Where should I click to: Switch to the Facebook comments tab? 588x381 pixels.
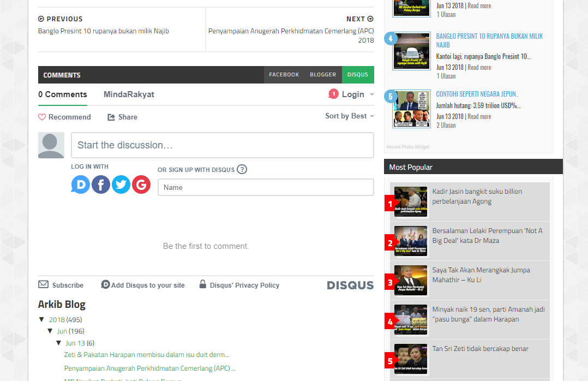[284, 75]
